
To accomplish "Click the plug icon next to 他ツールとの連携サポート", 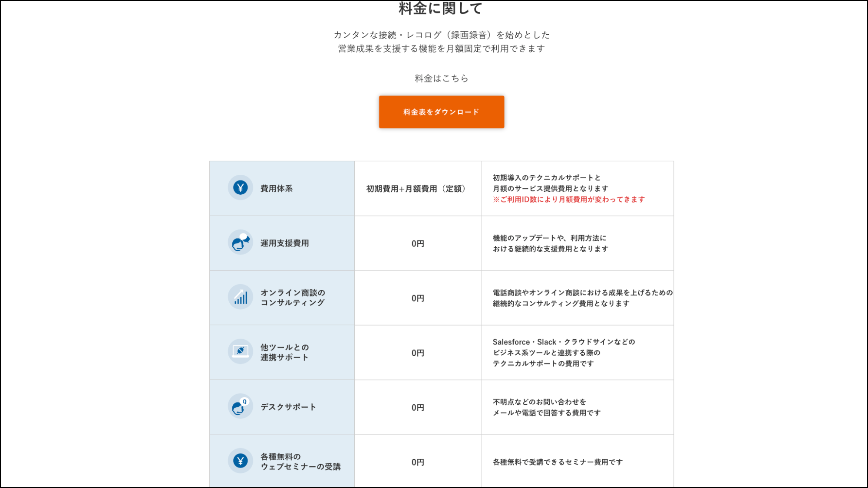I will pos(240,352).
